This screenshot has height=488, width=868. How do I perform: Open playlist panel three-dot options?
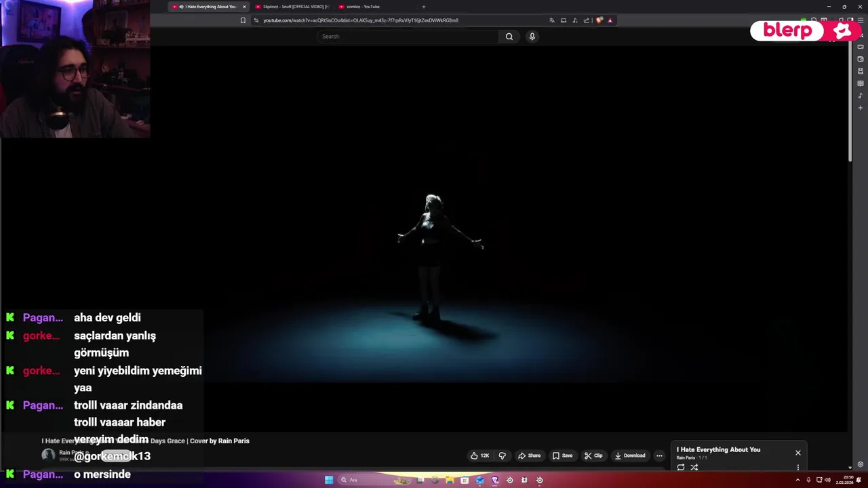pyautogui.click(x=798, y=468)
